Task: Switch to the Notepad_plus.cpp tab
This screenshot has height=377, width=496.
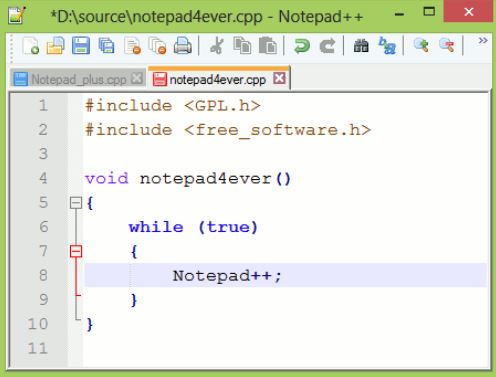Action: [x=78, y=79]
